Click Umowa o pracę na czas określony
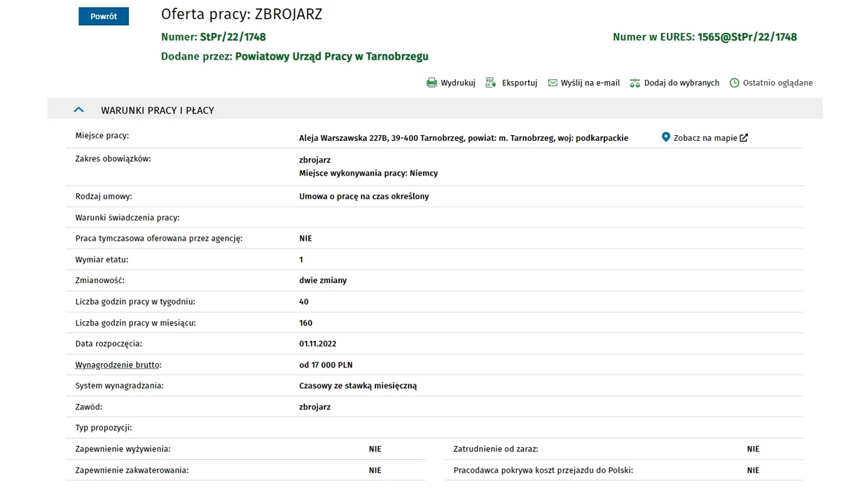 tap(364, 197)
